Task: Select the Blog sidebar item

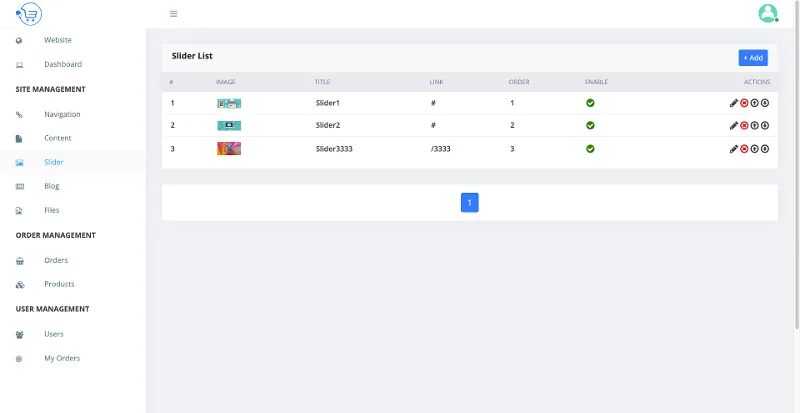Action: [x=51, y=186]
